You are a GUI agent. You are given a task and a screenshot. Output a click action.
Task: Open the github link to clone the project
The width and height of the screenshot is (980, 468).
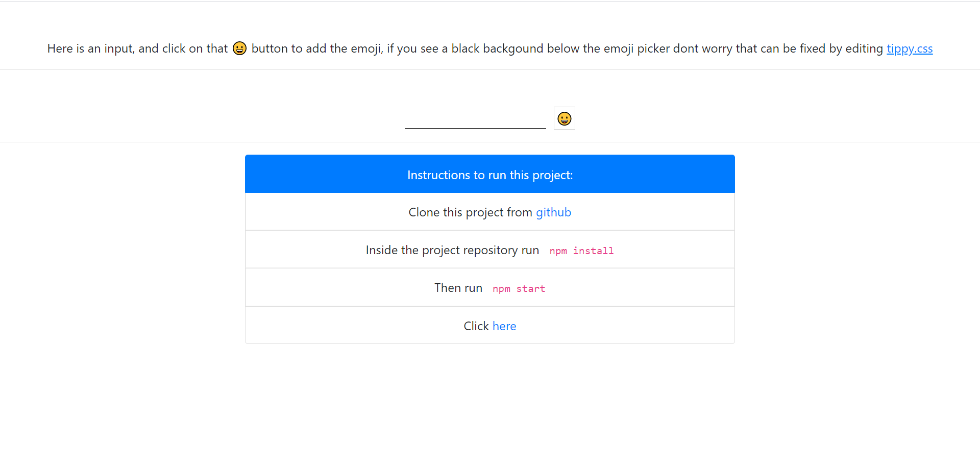click(x=553, y=212)
